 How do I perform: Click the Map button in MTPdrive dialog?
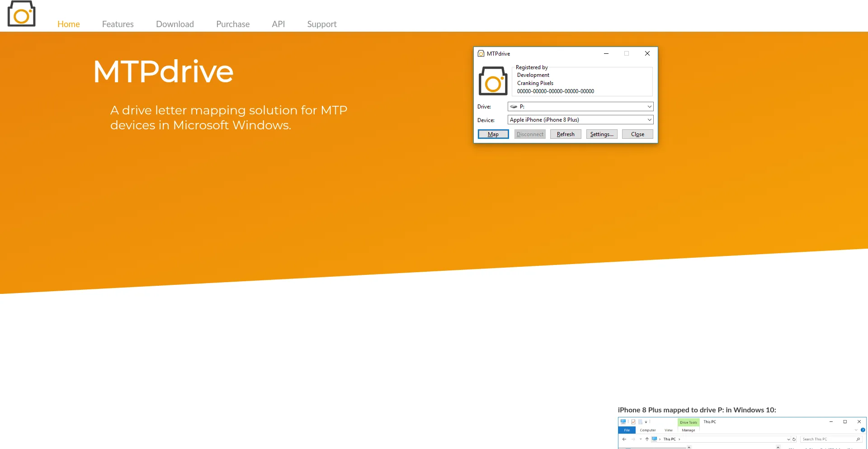click(x=493, y=134)
